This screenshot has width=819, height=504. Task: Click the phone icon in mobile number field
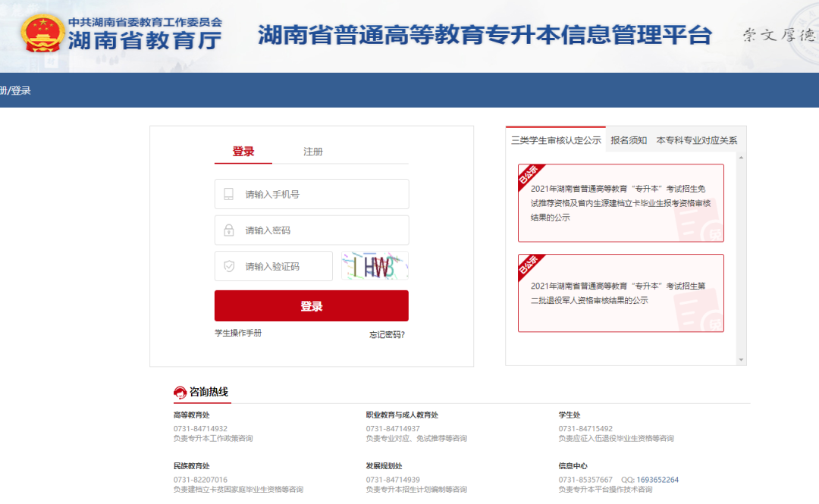229,194
